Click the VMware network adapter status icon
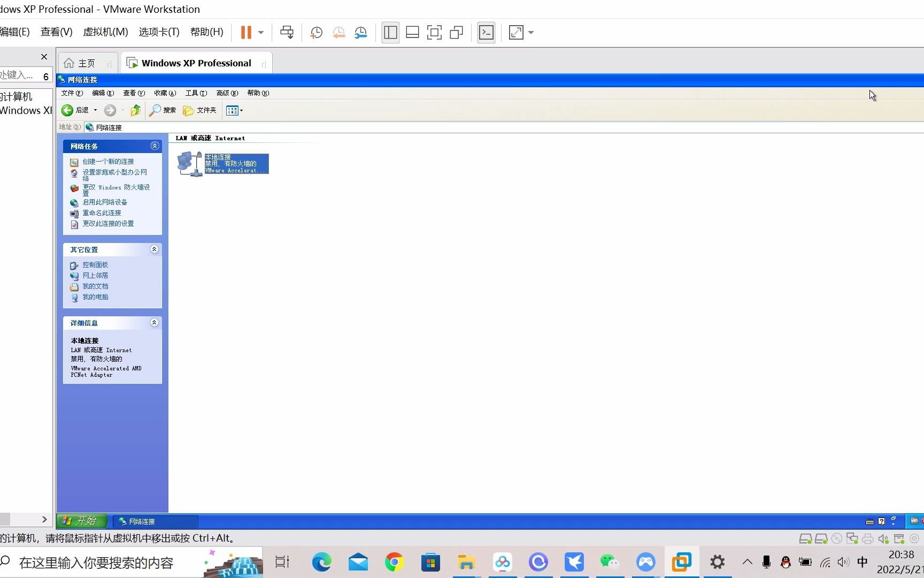This screenshot has height=578, width=924. pos(852,539)
